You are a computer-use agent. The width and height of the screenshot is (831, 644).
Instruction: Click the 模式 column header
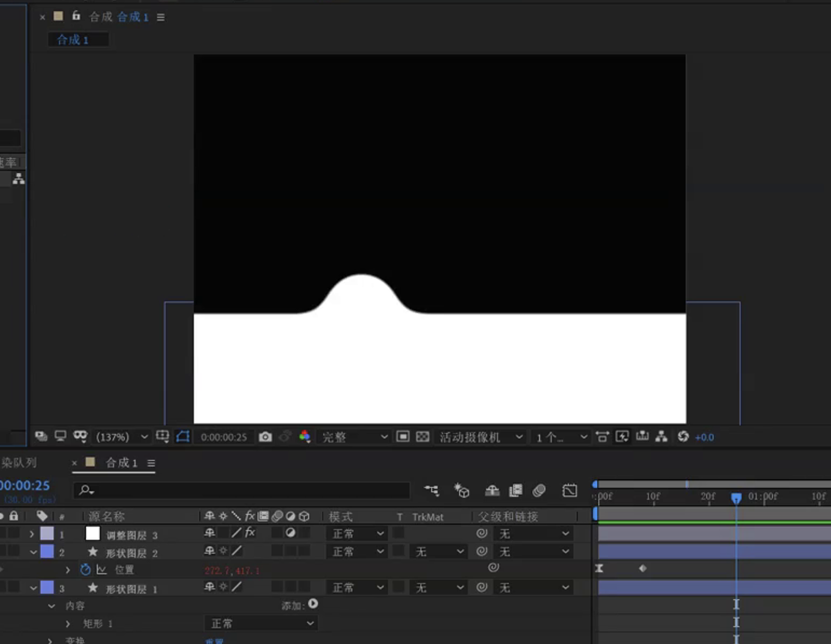pos(340,517)
